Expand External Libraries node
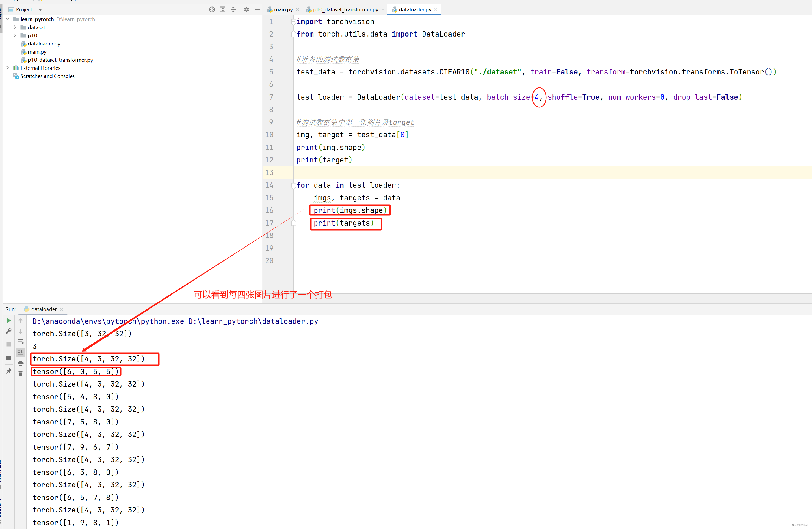The image size is (812, 529). point(8,68)
